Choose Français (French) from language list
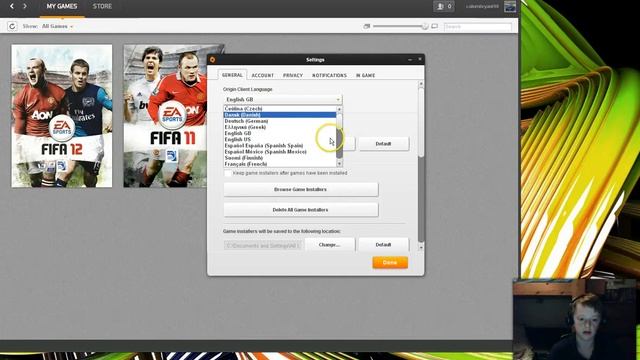 [280, 164]
